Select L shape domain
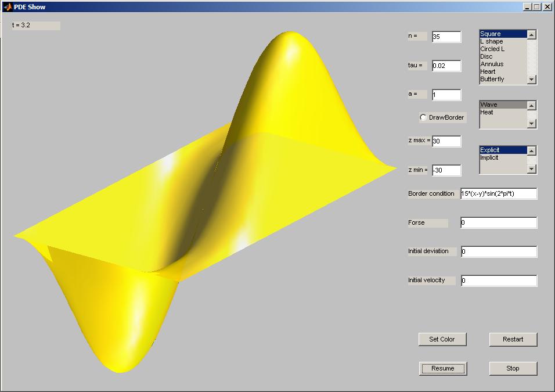555x392 pixels. (503, 41)
